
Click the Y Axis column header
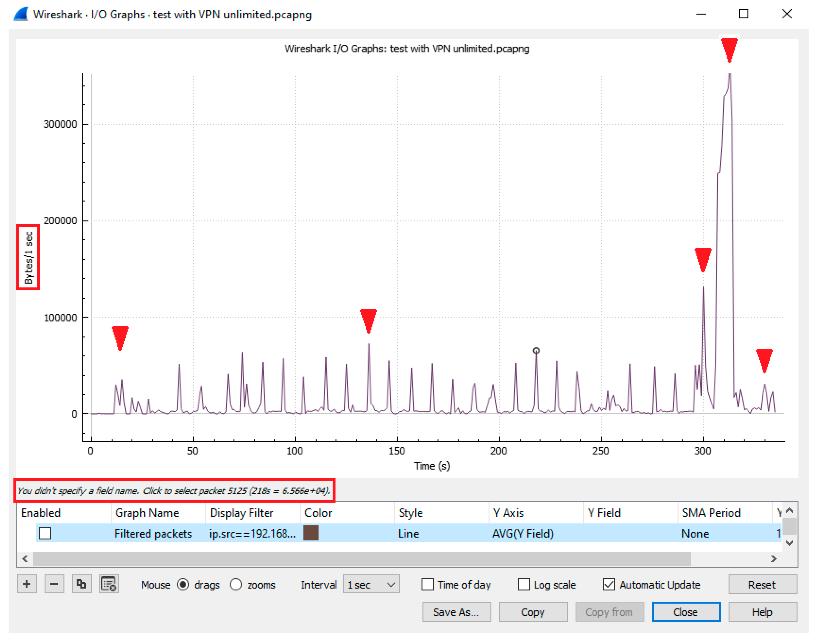click(536, 513)
